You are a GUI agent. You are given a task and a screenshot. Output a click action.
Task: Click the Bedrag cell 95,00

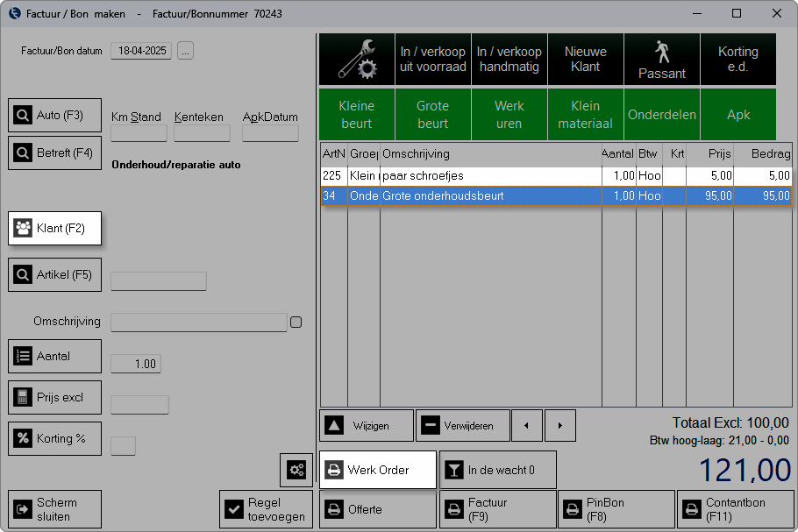point(763,195)
